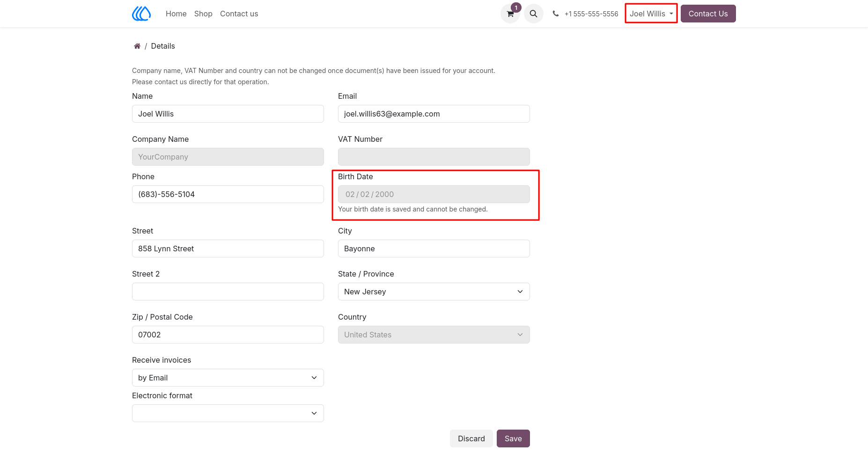Screen dimensions: 868x453
Task: Expand the Electronic format dropdown
Action: pyautogui.click(x=228, y=413)
